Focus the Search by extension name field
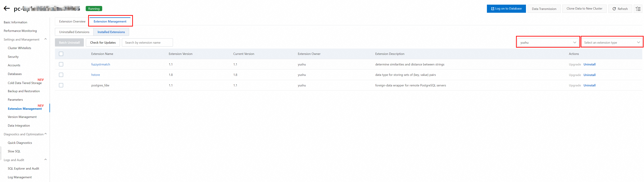 [x=147, y=43]
